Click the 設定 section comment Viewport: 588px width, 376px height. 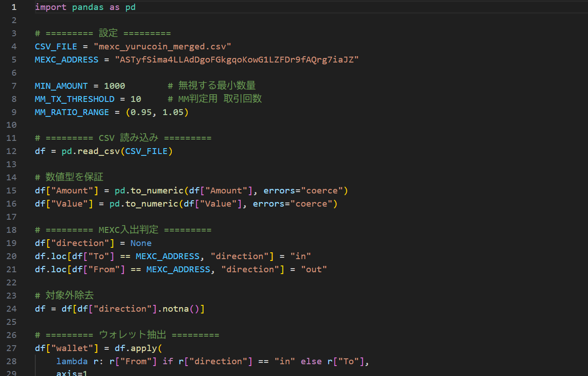[x=107, y=33]
